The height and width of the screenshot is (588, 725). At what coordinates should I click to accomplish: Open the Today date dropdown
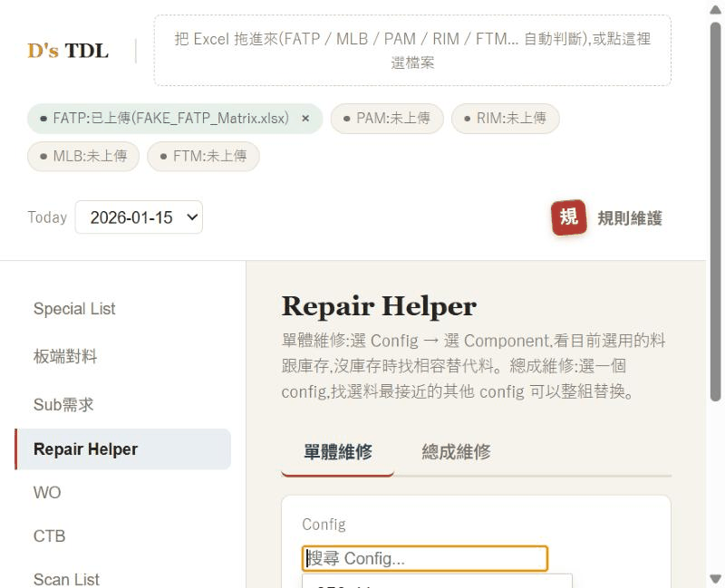139,217
